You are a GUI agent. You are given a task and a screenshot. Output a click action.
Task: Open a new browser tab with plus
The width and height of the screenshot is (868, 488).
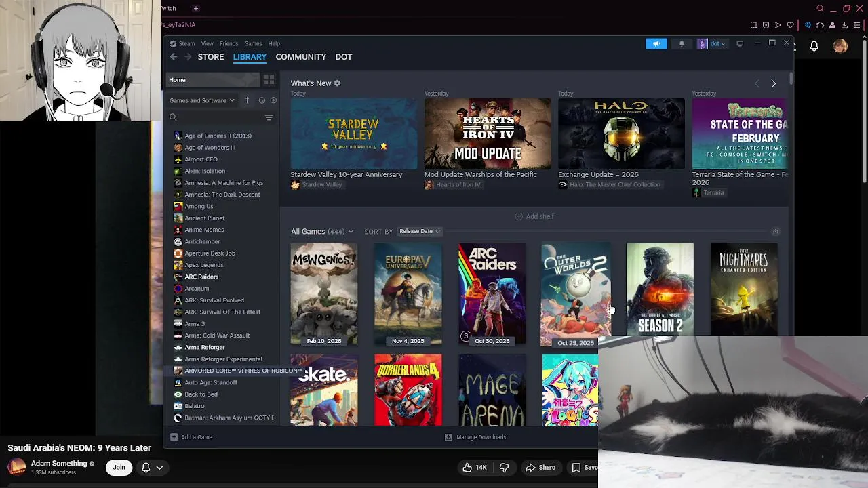coord(195,8)
